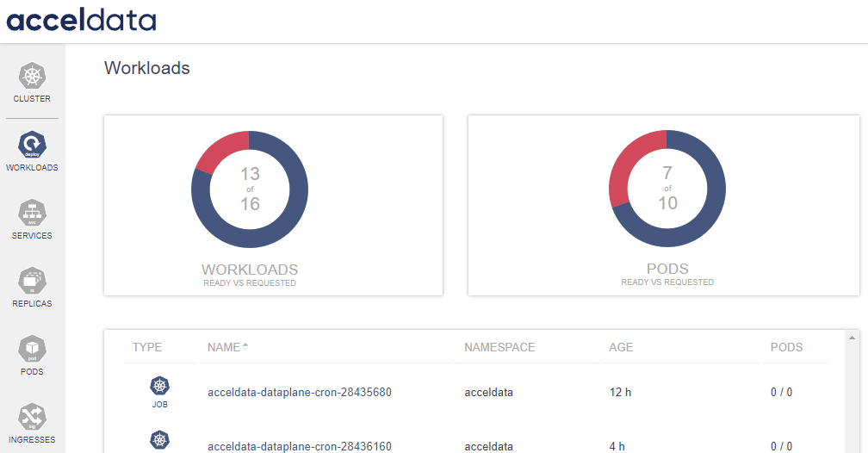Image resolution: width=868 pixels, height=453 pixels.
Task: Sort table by Name column arrow
Action: 245,347
